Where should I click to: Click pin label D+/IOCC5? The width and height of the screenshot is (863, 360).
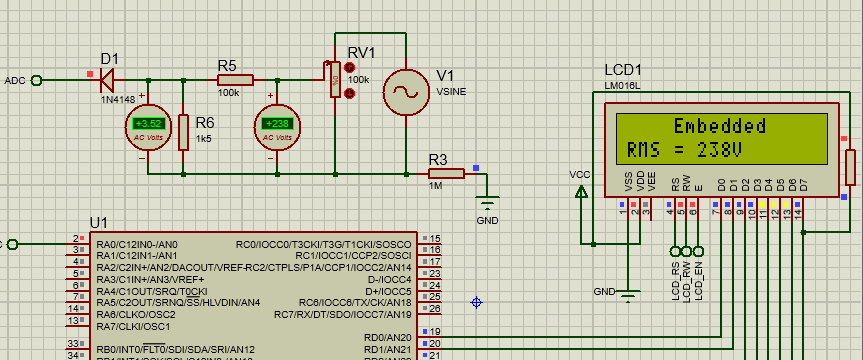click(389, 291)
